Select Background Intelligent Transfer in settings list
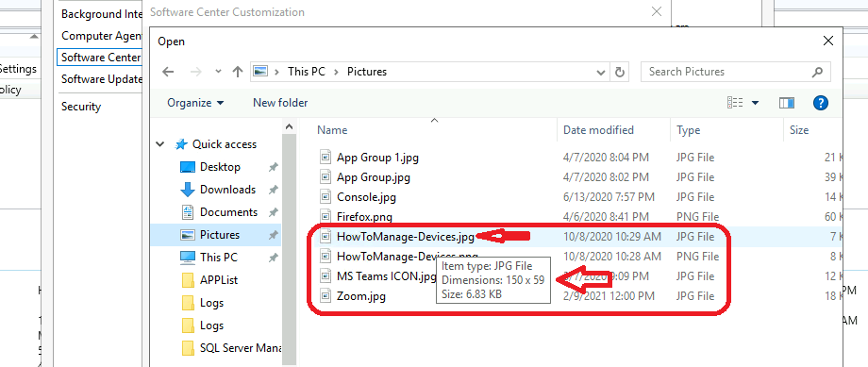The image size is (868, 367). tap(102, 14)
